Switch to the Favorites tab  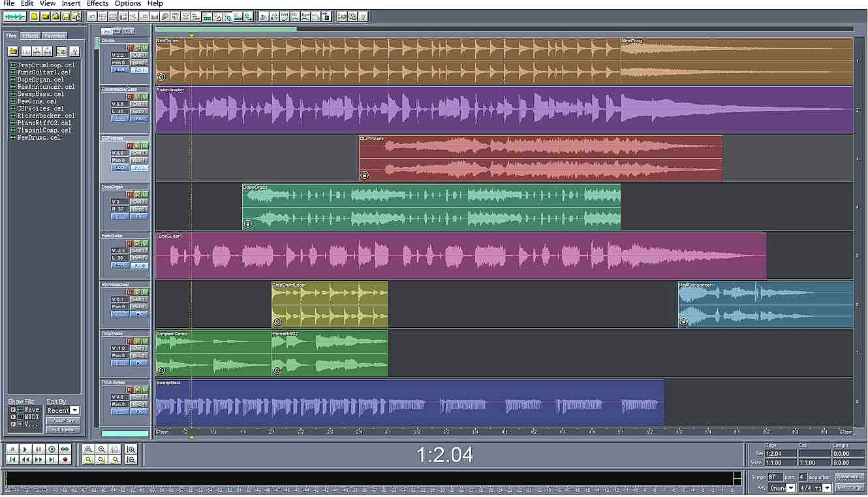[55, 36]
